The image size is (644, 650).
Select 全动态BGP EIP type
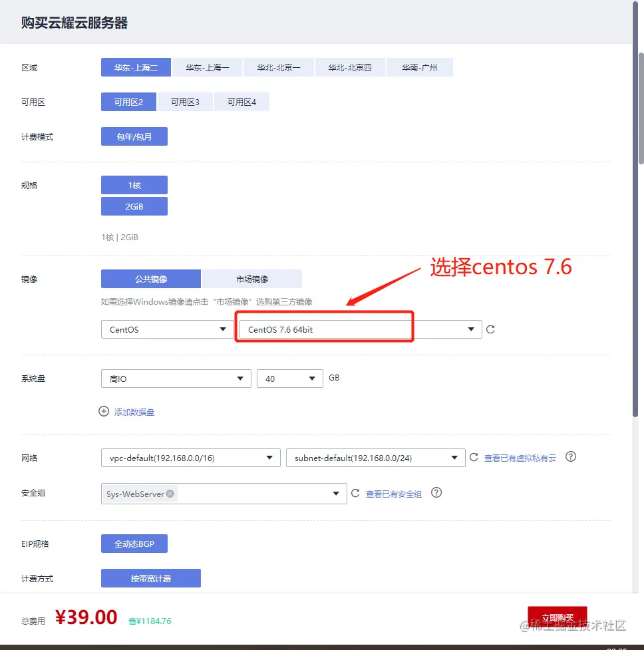click(x=134, y=544)
